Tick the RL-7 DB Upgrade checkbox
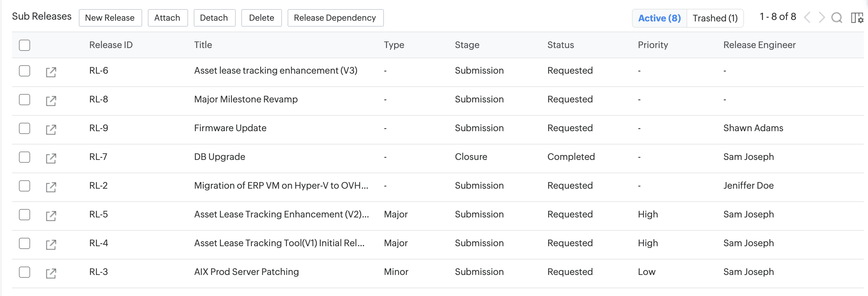Image resolution: width=868 pixels, height=296 pixels. (x=24, y=157)
